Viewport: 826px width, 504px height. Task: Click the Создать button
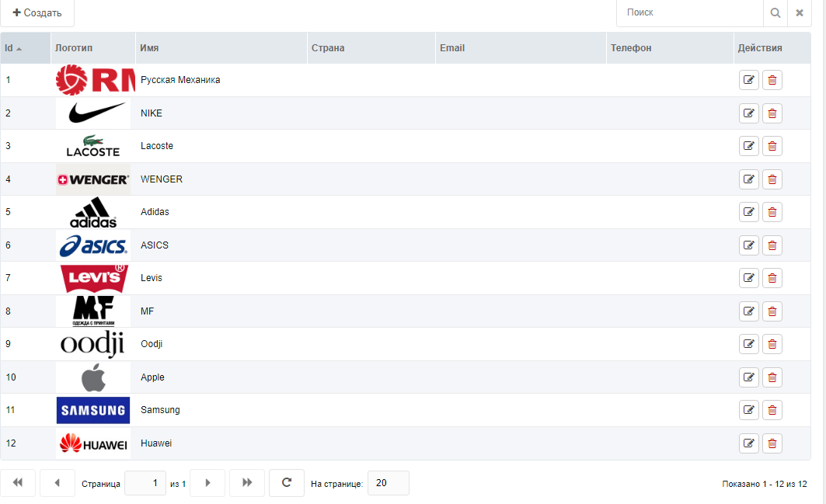(x=37, y=12)
